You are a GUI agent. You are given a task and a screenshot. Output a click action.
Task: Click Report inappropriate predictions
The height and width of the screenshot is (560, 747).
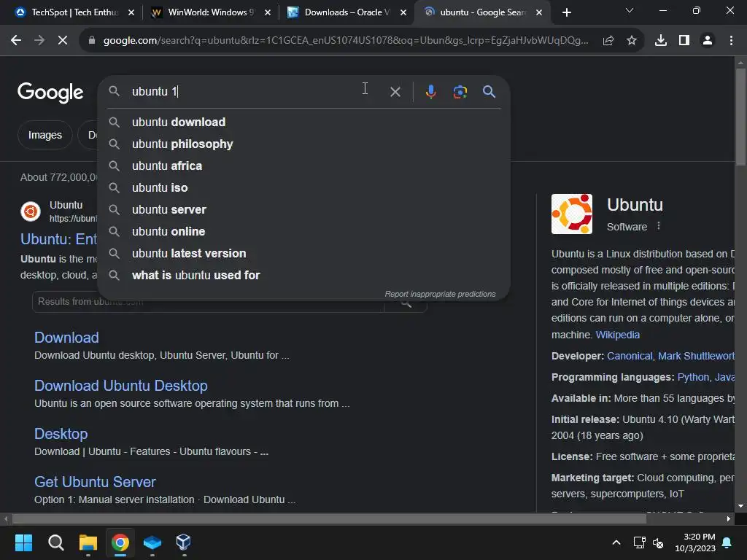click(x=440, y=294)
